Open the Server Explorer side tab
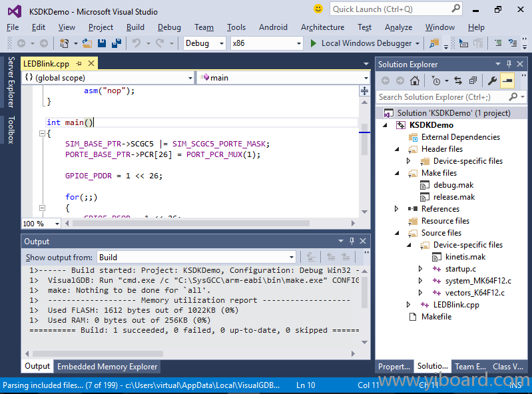This screenshot has width=532, height=394. point(11,83)
